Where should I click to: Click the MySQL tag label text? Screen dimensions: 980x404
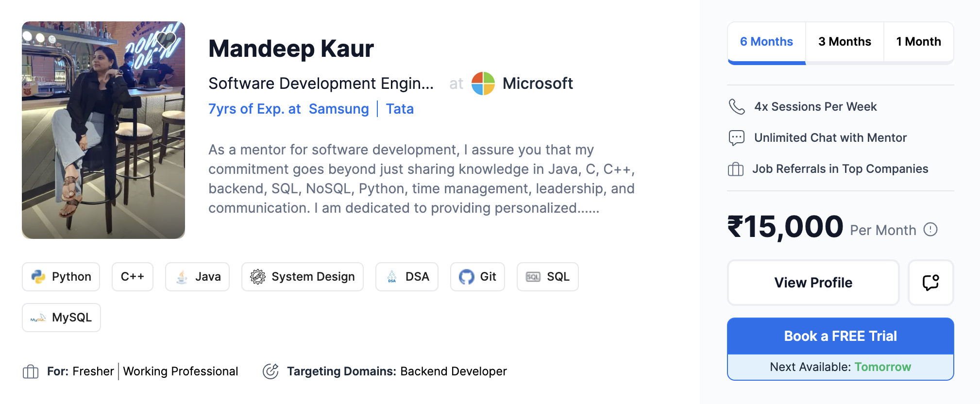point(72,318)
